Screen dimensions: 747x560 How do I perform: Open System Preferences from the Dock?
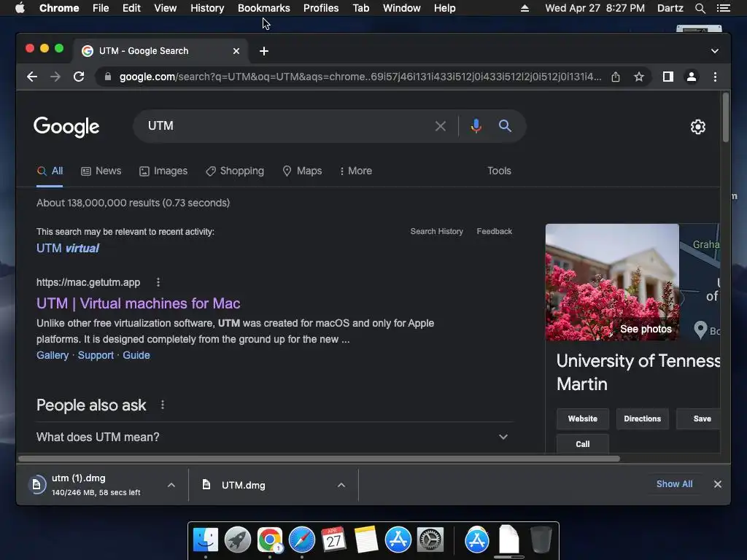(x=430, y=540)
